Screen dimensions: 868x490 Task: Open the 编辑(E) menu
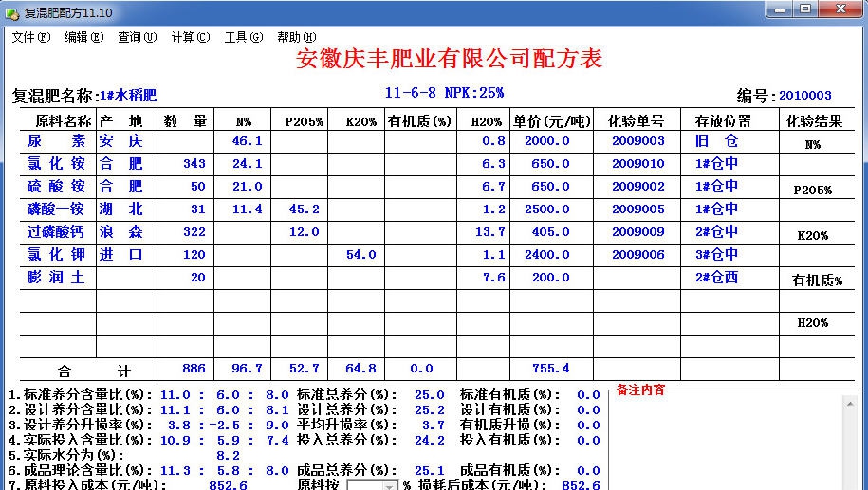[x=84, y=38]
